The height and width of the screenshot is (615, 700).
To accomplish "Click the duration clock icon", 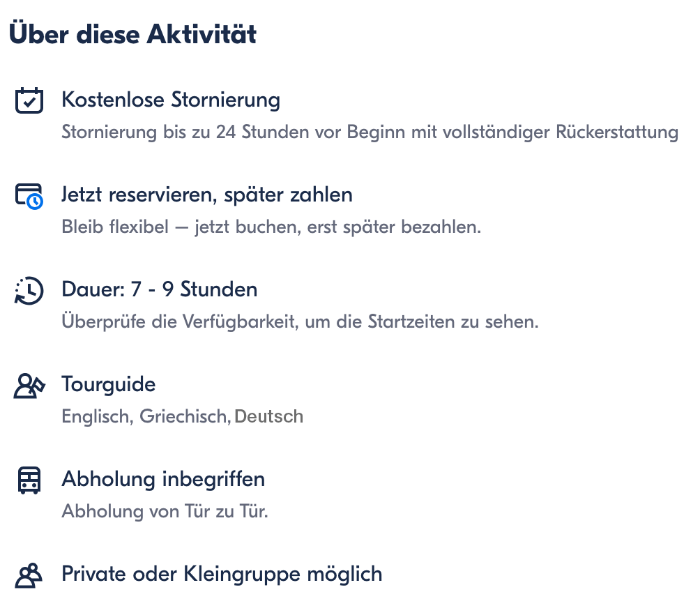I will [29, 291].
